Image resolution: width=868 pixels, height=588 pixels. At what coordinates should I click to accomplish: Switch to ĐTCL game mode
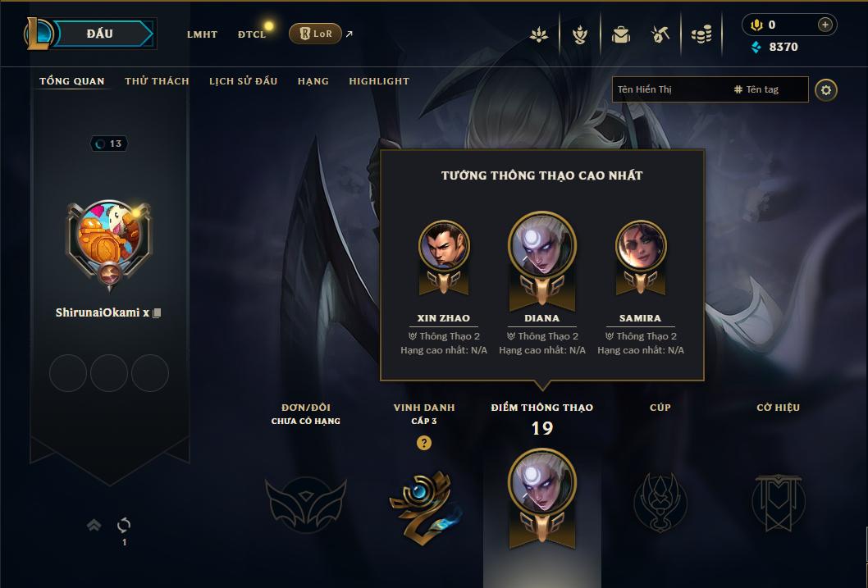click(x=252, y=34)
